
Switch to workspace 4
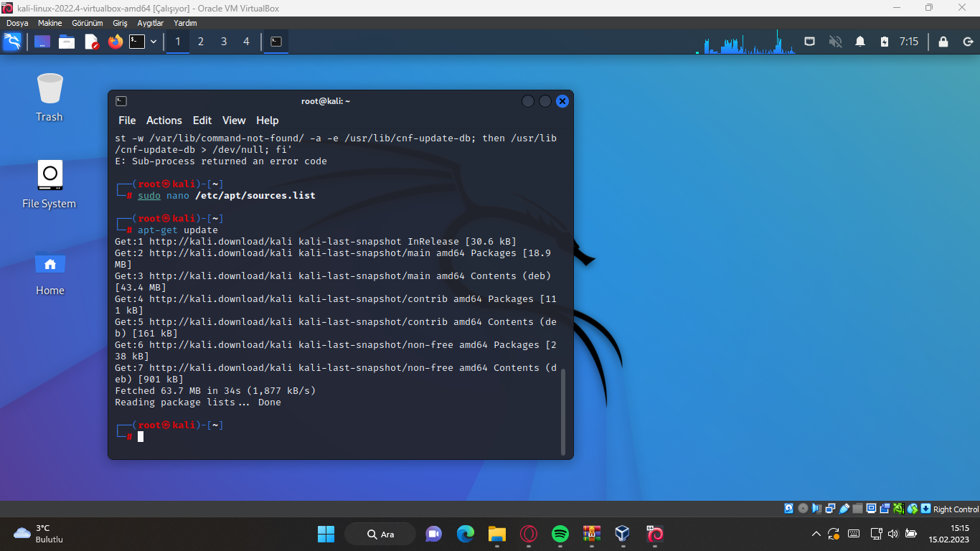coord(246,42)
